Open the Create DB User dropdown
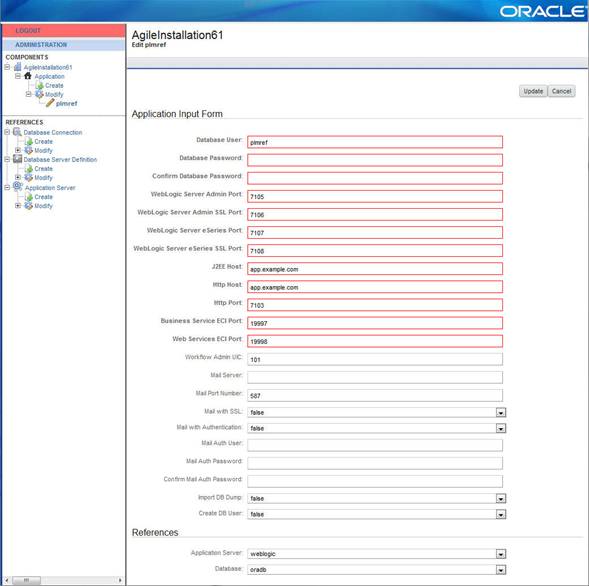The height and width of the screenshot is (586, 589). [x=500, y=514]
